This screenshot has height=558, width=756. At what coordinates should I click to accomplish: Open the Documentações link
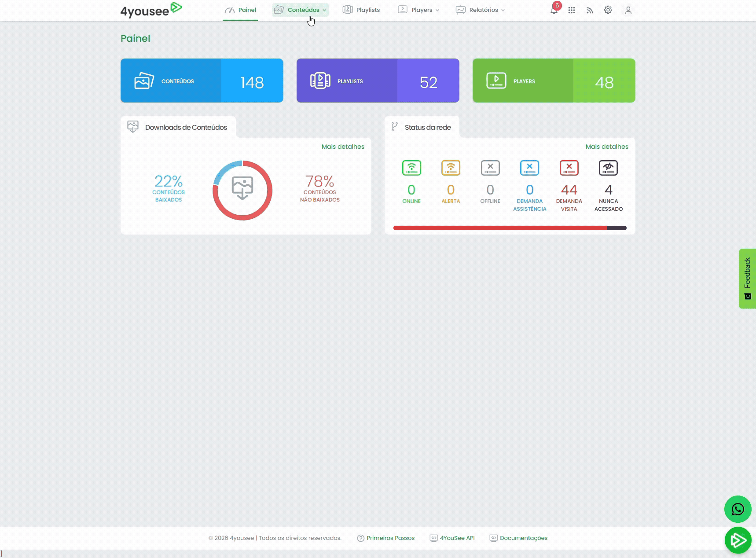518,538
